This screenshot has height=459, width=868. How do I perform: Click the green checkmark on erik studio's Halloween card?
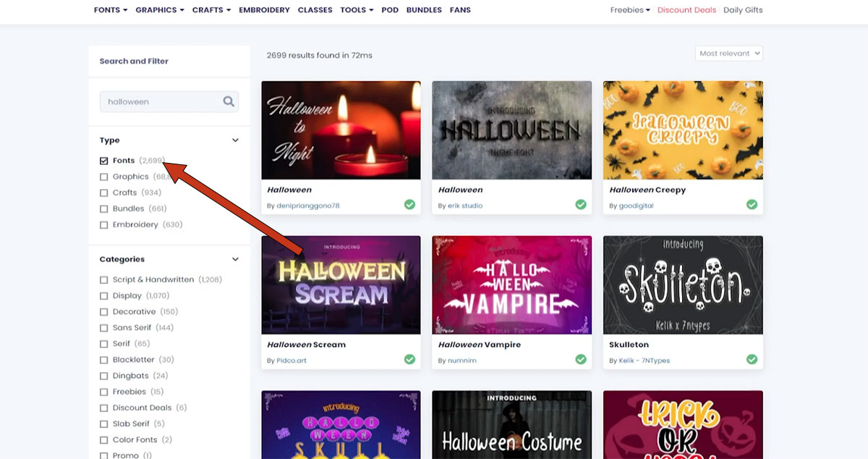click(x=581, y=205)
